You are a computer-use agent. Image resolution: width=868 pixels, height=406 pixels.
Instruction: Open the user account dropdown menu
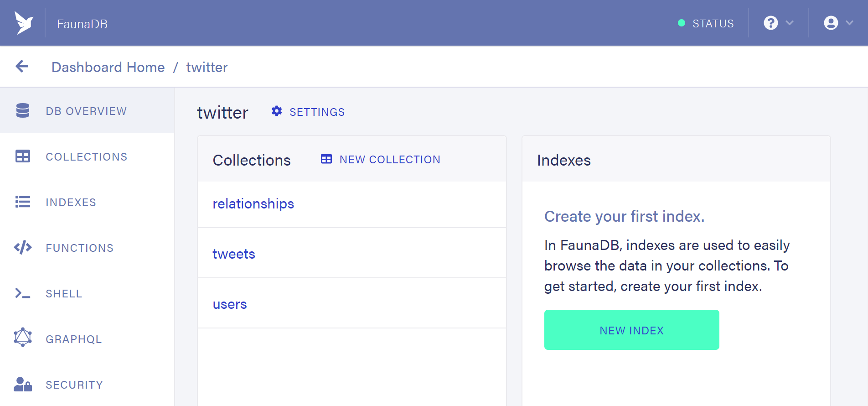(x=838, y=23)
